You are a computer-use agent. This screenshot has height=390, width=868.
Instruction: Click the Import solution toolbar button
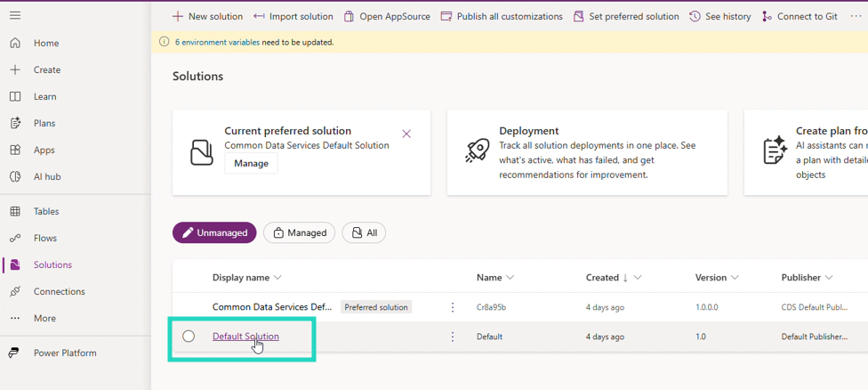pos(293,16)
